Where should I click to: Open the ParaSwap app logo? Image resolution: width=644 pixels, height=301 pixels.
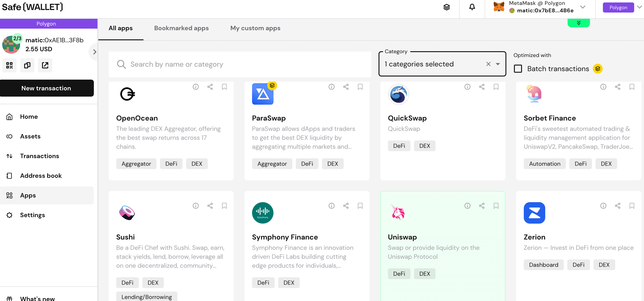[263, 94]
